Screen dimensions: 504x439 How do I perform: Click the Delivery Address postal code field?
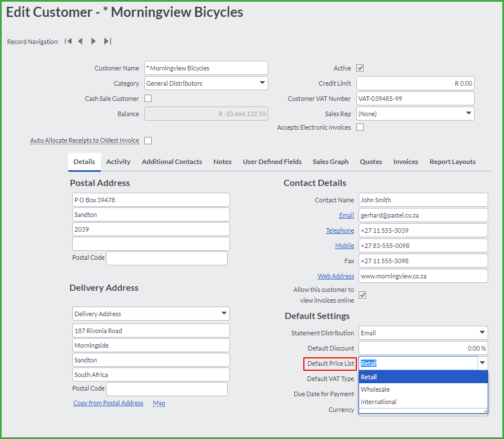tap(167, 389)
